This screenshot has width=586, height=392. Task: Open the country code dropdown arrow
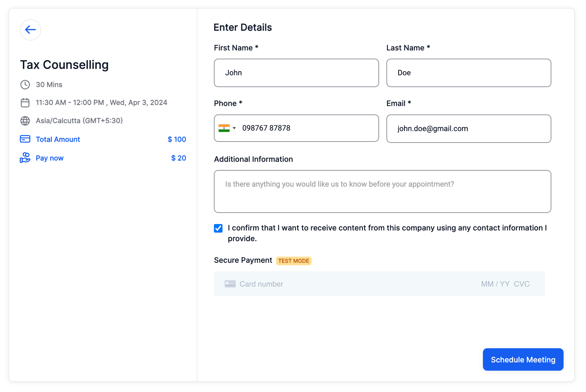coord(234,128)
